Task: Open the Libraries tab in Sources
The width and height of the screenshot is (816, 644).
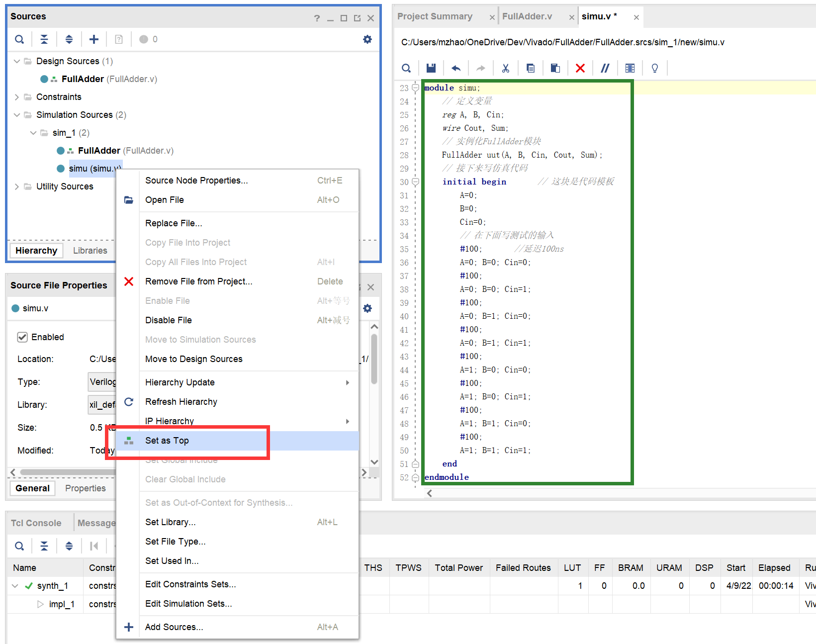Action: tap(90, 251)
